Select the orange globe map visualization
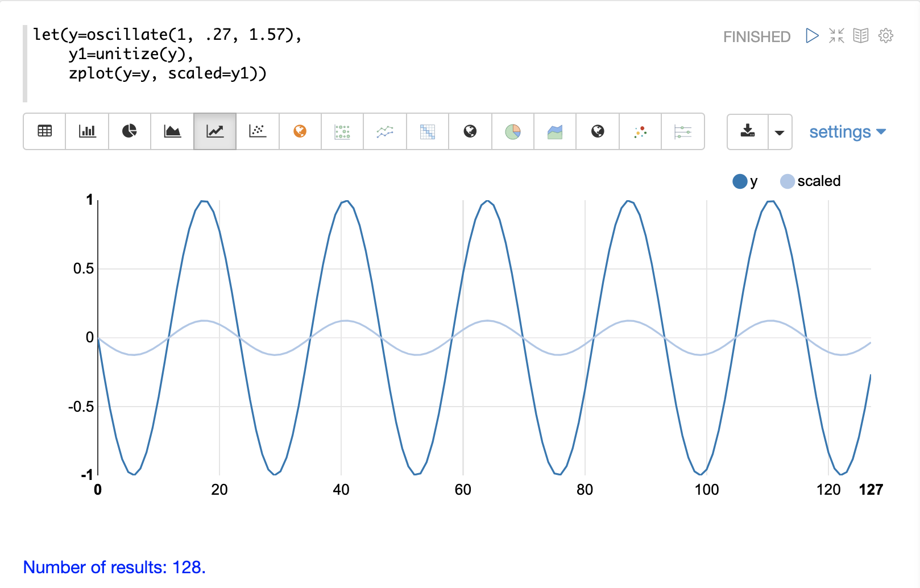This screenshot has height=588, width=920. [x=300, y=131]
